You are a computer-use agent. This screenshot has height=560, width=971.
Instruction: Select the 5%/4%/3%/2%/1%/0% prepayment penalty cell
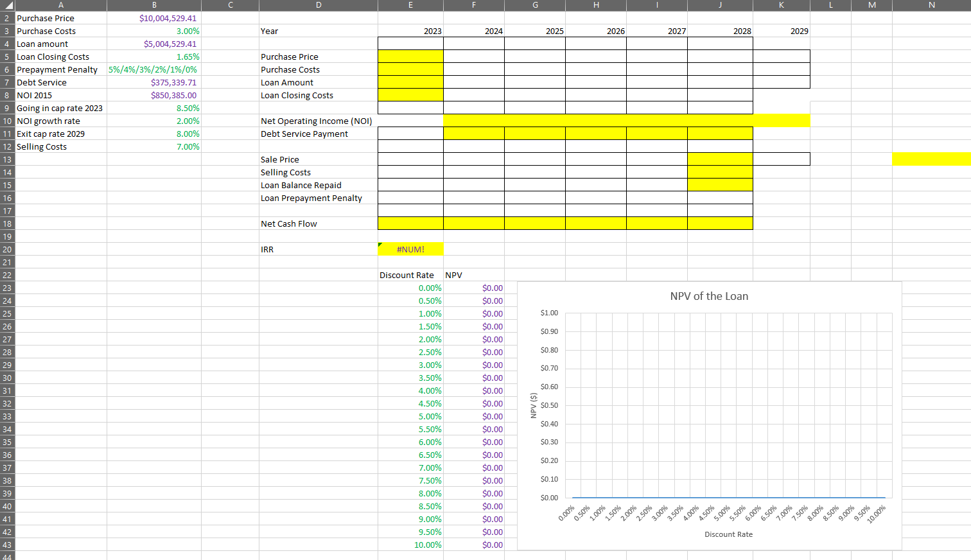[154, 69]
